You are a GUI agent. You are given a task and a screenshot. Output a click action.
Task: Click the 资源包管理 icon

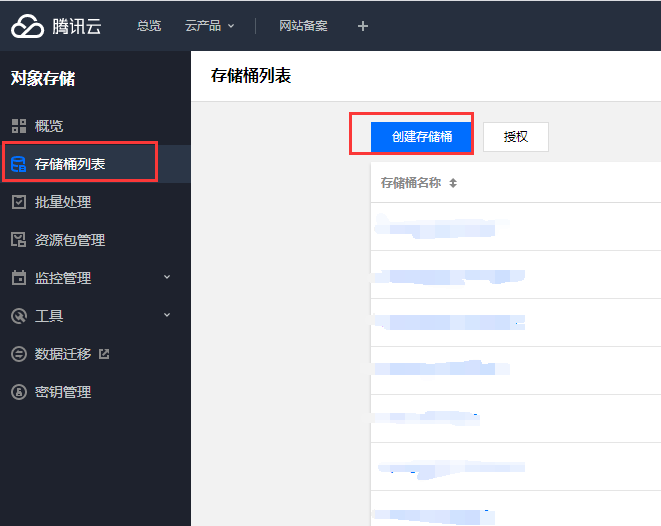pos(19,240)
